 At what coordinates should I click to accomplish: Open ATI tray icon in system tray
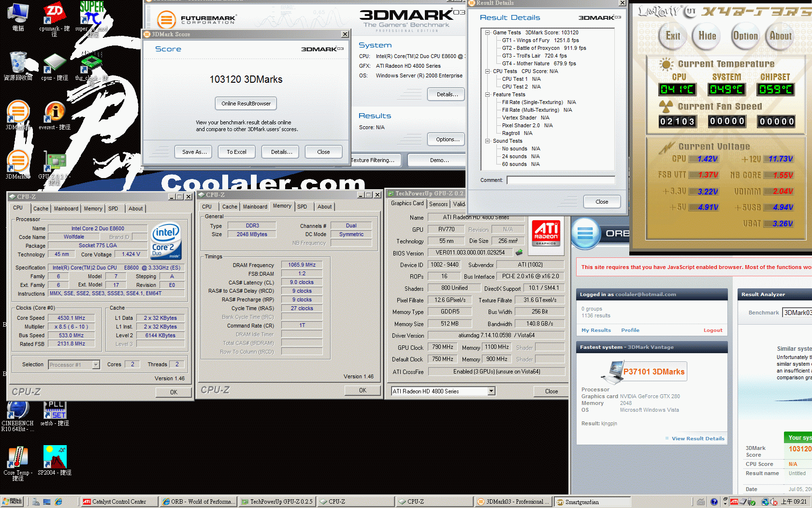(x=734, y=502)
